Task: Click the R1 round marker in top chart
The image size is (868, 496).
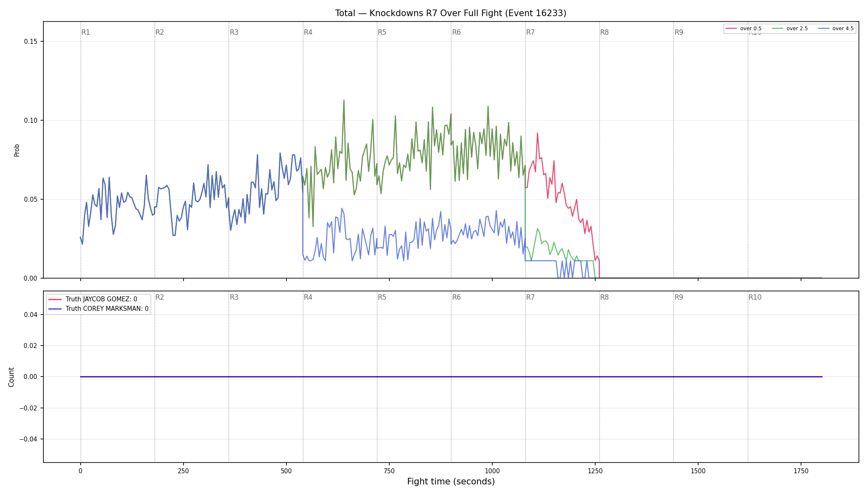Action: coord(86,32)
